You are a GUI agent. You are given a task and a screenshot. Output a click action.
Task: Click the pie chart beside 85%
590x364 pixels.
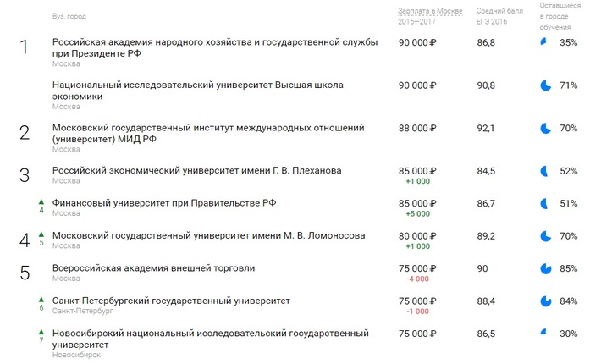coord(545,268)
